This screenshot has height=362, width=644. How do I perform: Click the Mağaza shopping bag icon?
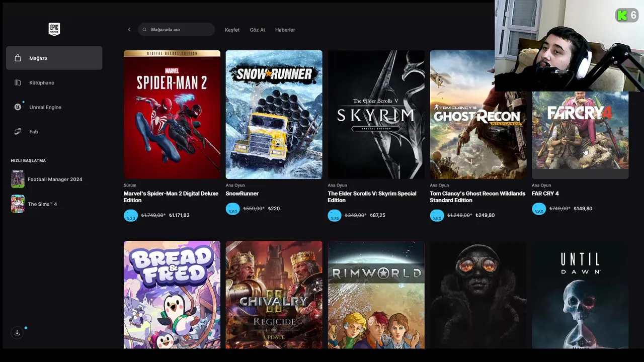point(18,58)
